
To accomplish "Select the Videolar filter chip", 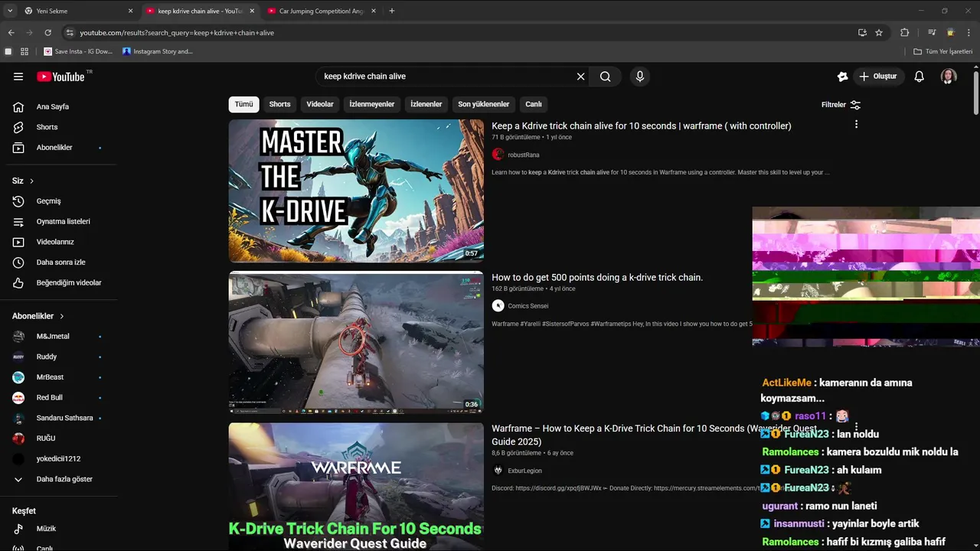I will tap(320, 104).
